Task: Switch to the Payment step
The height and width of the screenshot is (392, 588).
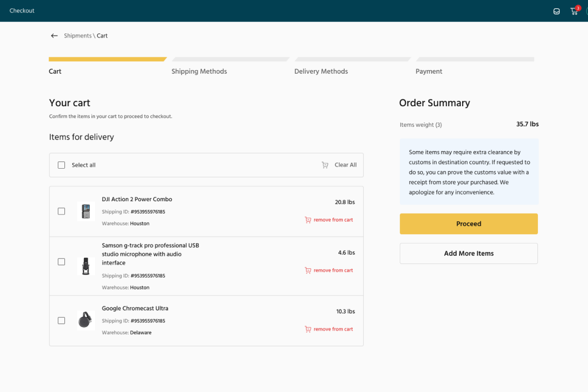Action: (x=429, y=71)
